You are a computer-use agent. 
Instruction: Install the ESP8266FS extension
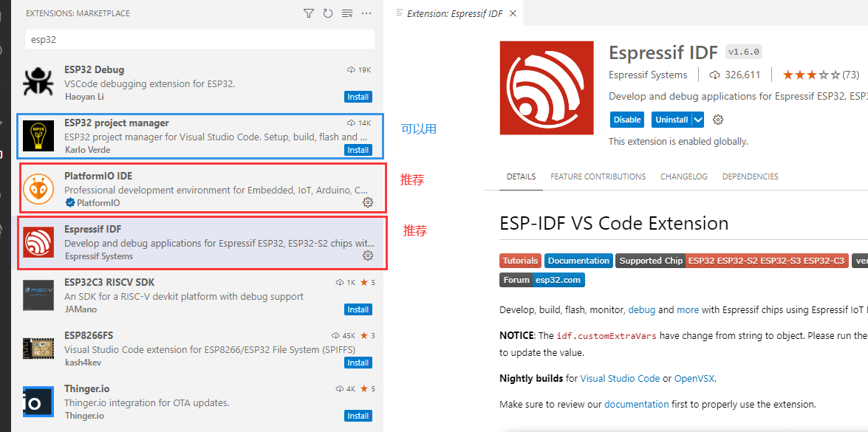(x=358, y=363)
